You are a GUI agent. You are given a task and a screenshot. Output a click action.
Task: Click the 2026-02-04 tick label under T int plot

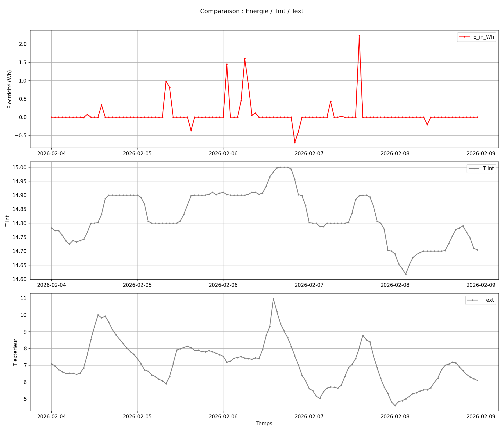[x=51, y=285]
